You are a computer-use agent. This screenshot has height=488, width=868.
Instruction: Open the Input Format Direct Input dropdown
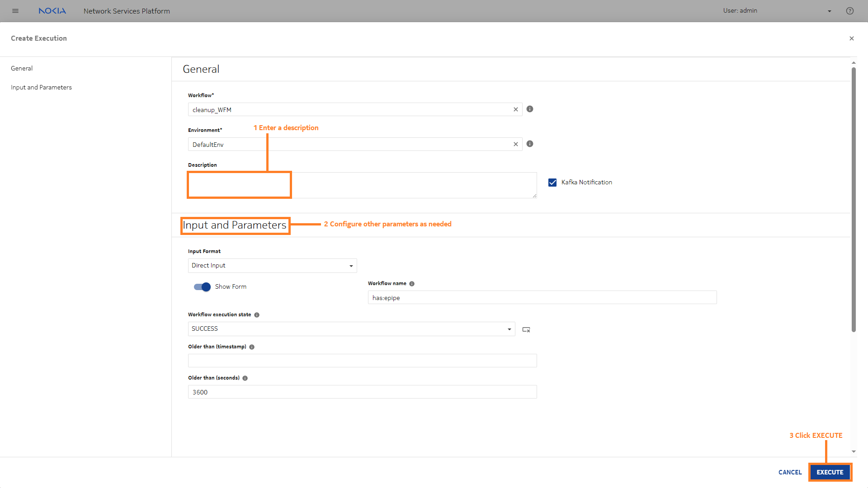click(273, 266)
